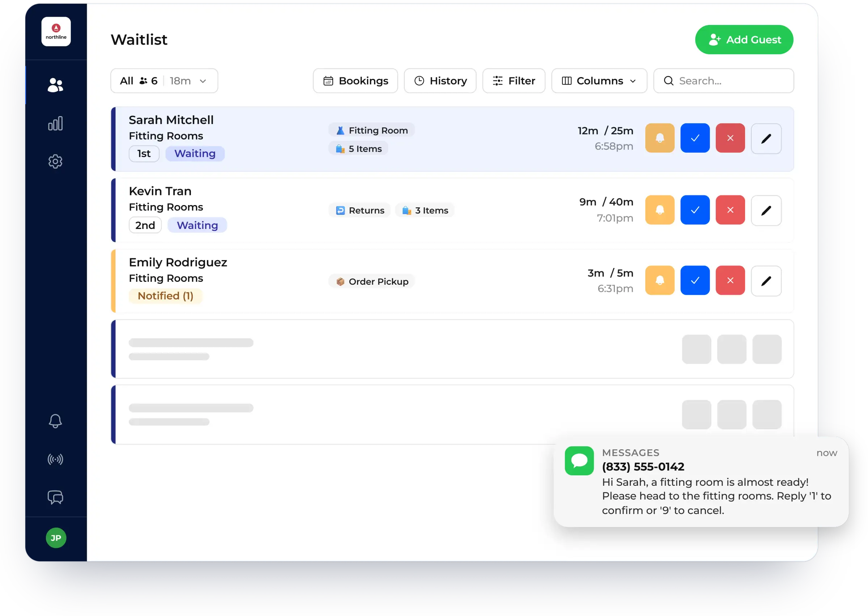Open the History view
The height and width of the screenshot is (616, 868).
pyautogui.click(x=440, y=81)
